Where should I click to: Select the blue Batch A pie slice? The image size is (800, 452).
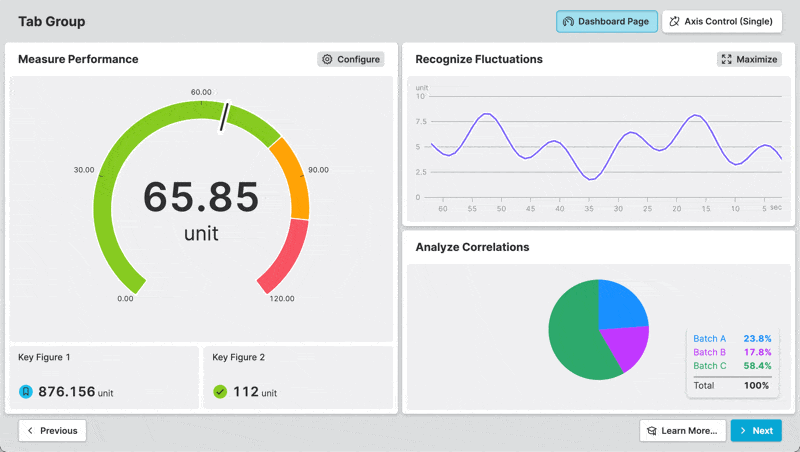[620, 305]
